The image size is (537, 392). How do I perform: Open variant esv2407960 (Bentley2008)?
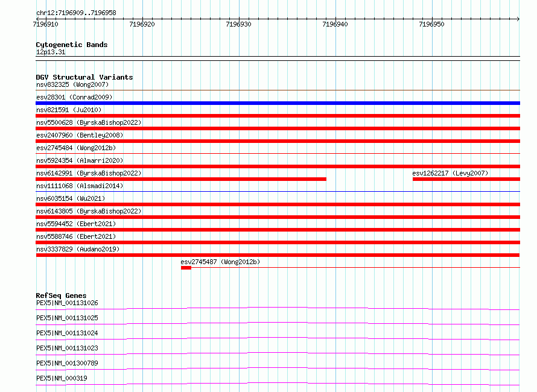click(80, 135)
